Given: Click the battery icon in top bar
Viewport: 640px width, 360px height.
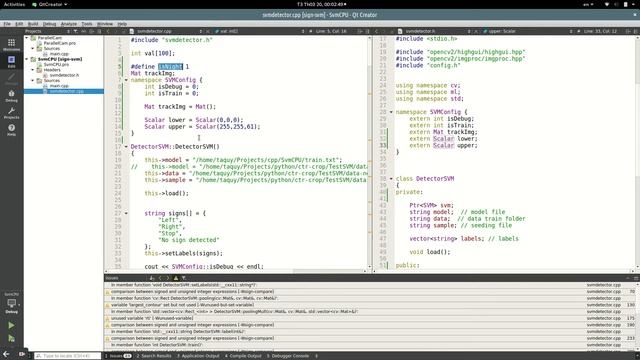Looking at the screenshot, I should tap(625, 4).
